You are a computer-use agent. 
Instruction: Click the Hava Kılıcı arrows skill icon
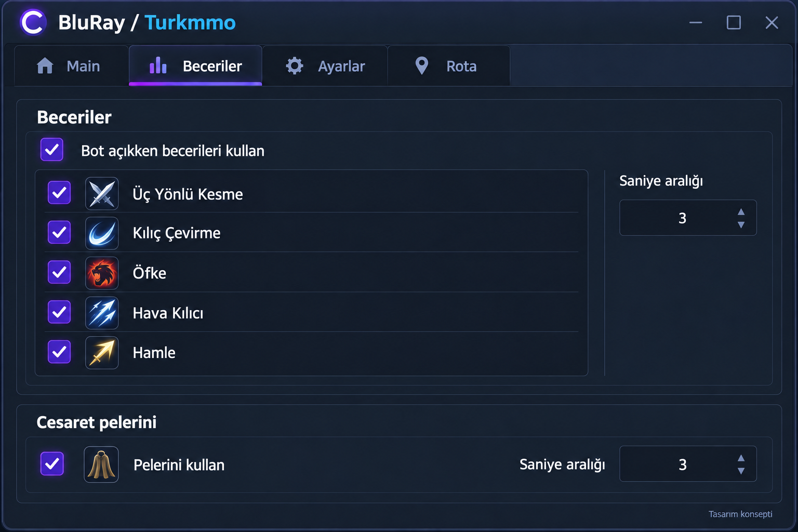[102, 313]
